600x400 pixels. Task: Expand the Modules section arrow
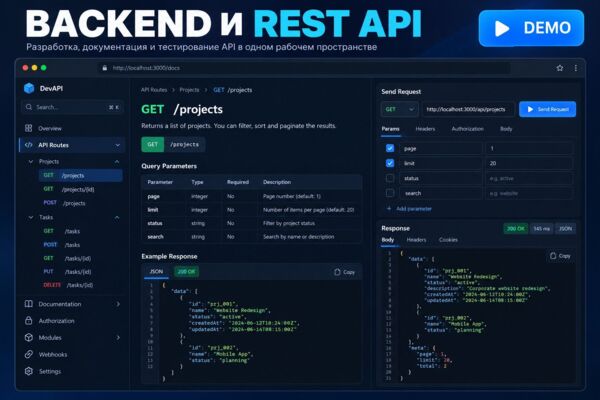(118, 338)
